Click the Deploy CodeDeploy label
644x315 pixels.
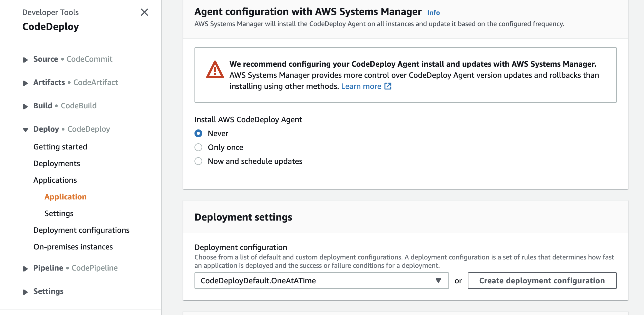coord(72,129)
